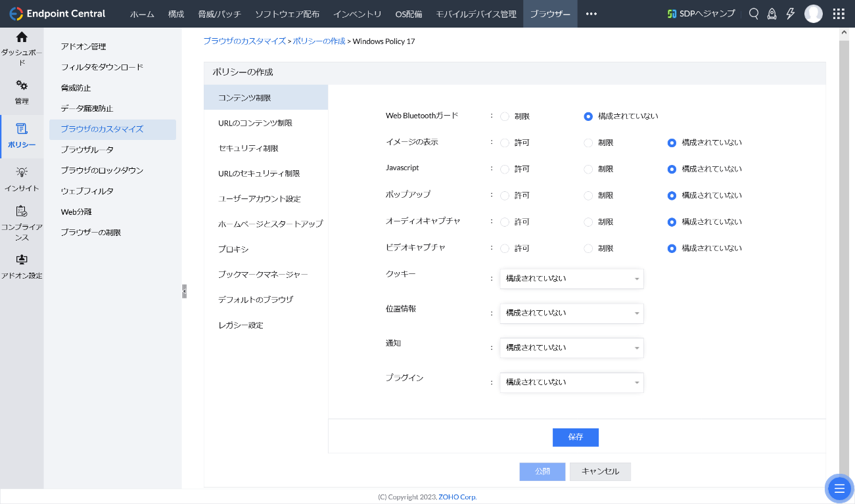
Task: Open the インベントリ top menu
Action: coord(357,14)
